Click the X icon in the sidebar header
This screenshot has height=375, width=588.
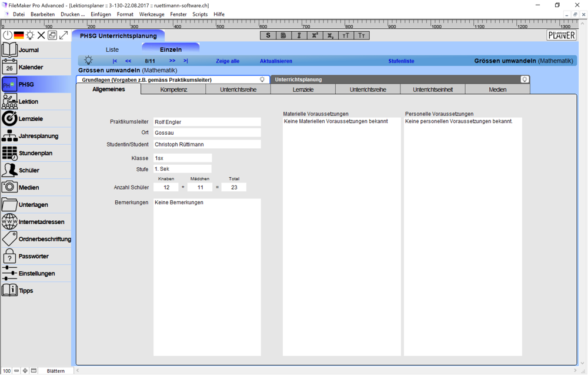click(41, 35)
